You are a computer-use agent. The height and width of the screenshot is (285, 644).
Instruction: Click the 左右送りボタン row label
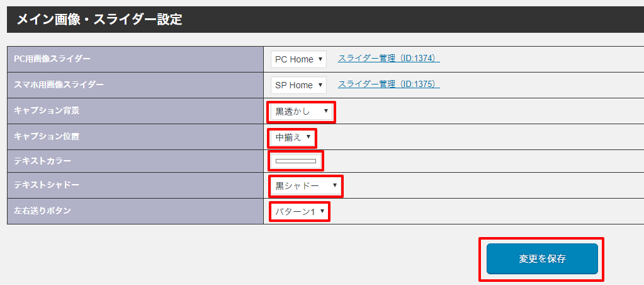[x=43, y=211]
